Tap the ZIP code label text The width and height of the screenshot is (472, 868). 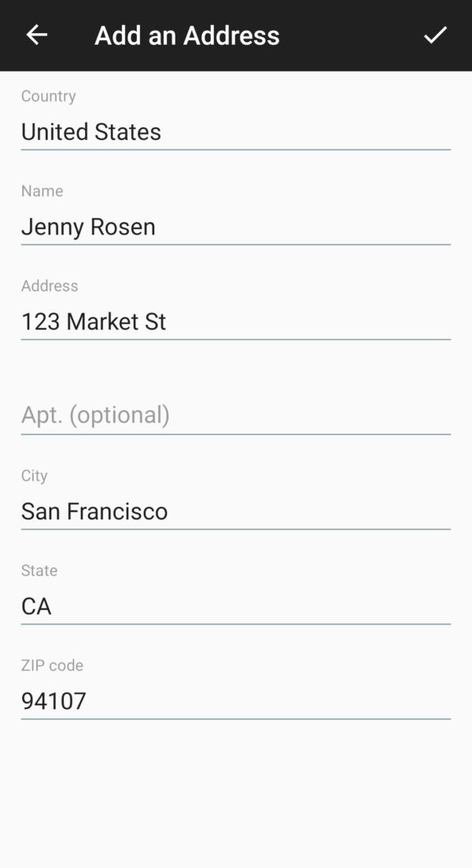52,665
